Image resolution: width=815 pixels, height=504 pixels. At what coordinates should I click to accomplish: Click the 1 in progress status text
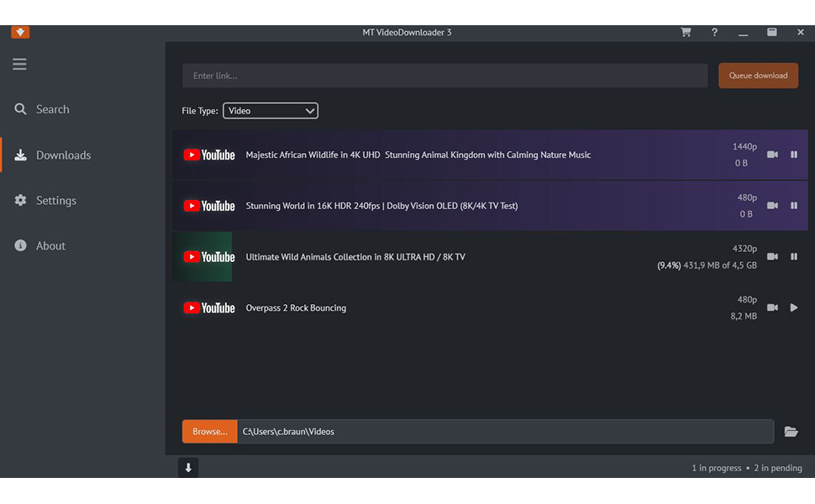click(x=716, y=468)
